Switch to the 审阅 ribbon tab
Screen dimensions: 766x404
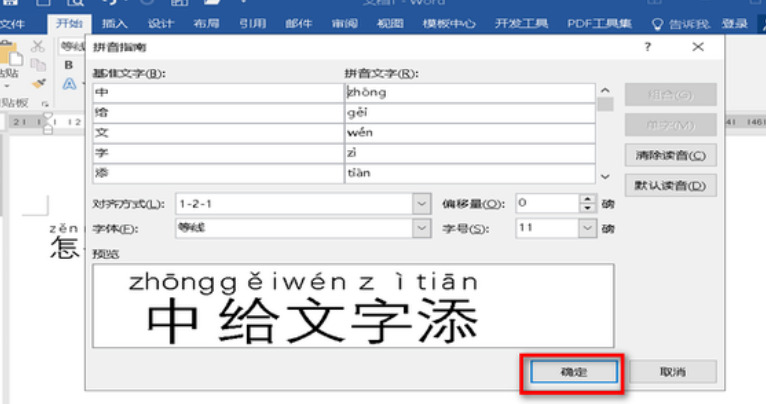click(344, 24)
